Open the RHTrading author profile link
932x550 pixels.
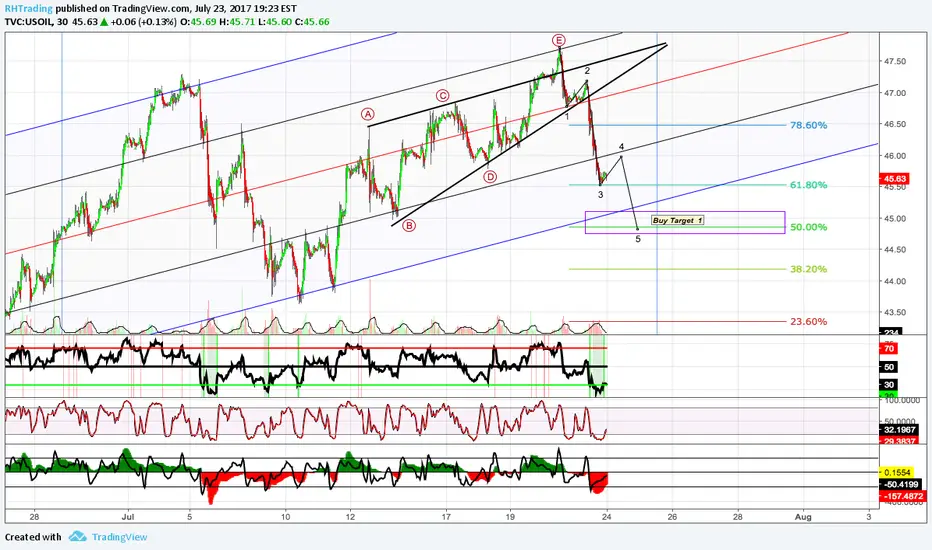click(x=29, y=9)
